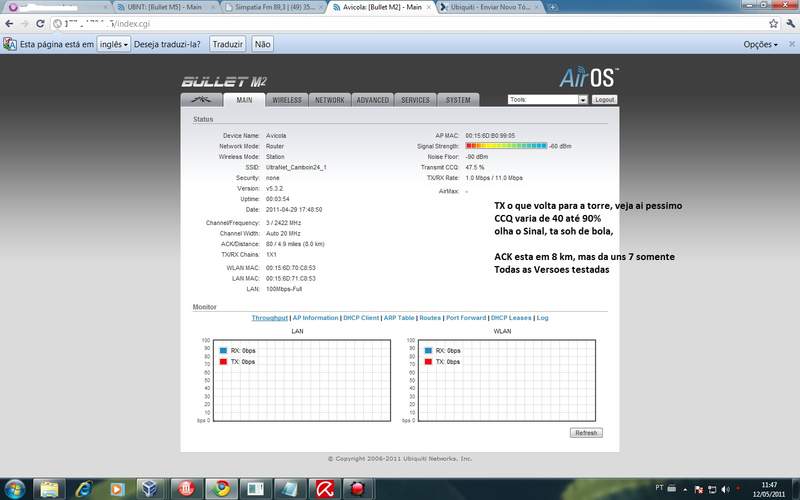Open the Opções dropdown in the translate bar
This screenshot has width=800, height=500.
760,44
